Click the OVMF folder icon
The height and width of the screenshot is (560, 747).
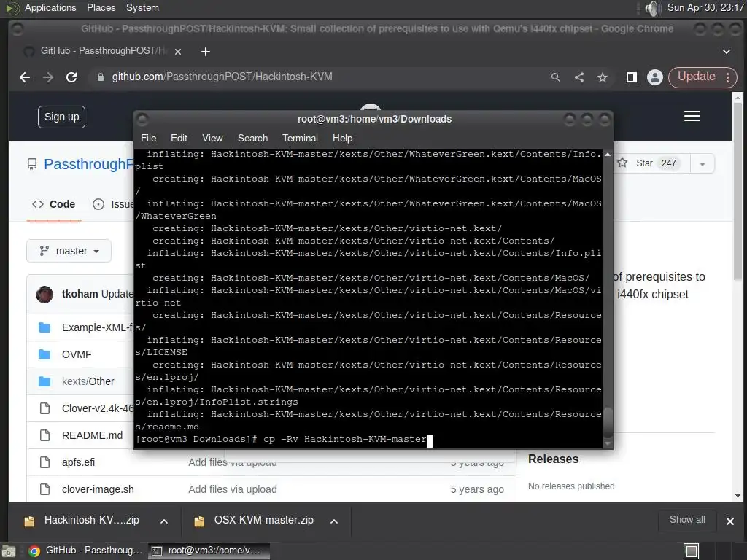click(44, 354)
